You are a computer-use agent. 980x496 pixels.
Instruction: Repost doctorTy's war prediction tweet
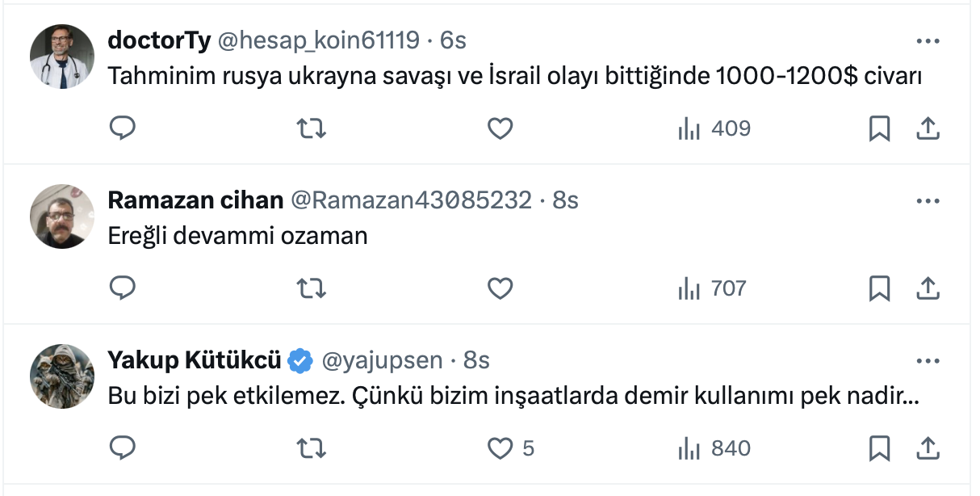(x=312, y=128)
